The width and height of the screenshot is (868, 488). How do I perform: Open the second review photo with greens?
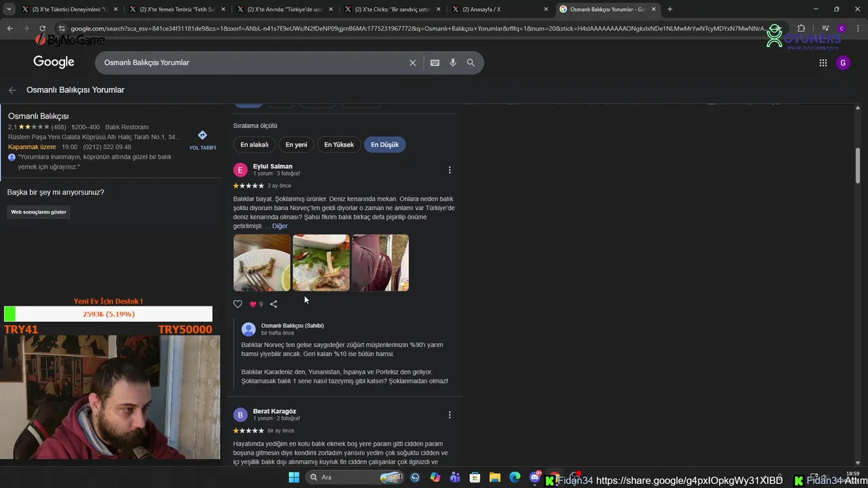(x=321, y=263)
